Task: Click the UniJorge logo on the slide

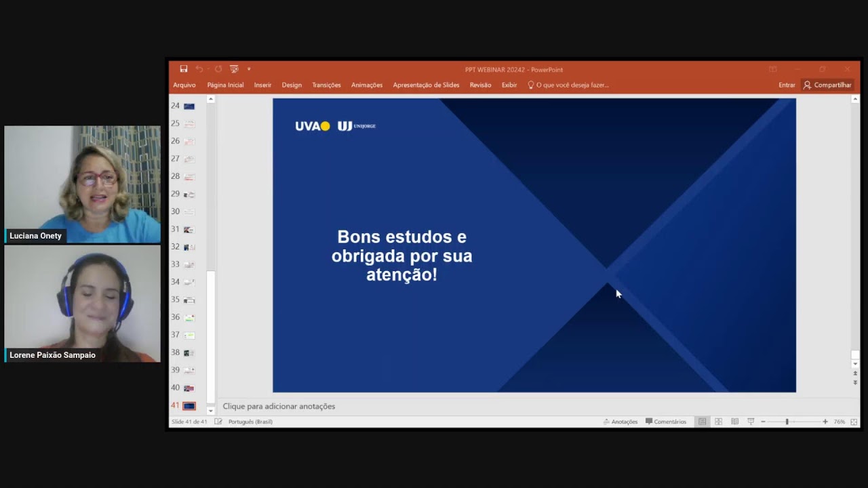Action: click(x=357, y=126)
